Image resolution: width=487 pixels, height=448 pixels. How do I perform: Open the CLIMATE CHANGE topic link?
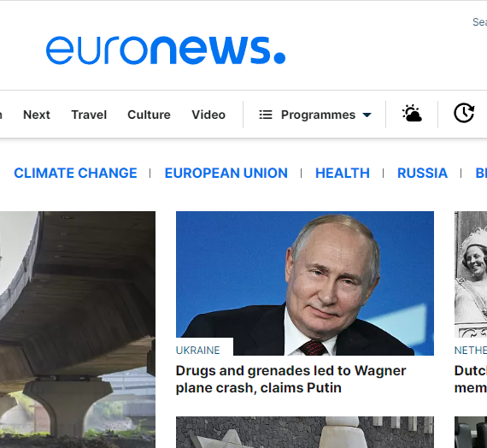75,174
